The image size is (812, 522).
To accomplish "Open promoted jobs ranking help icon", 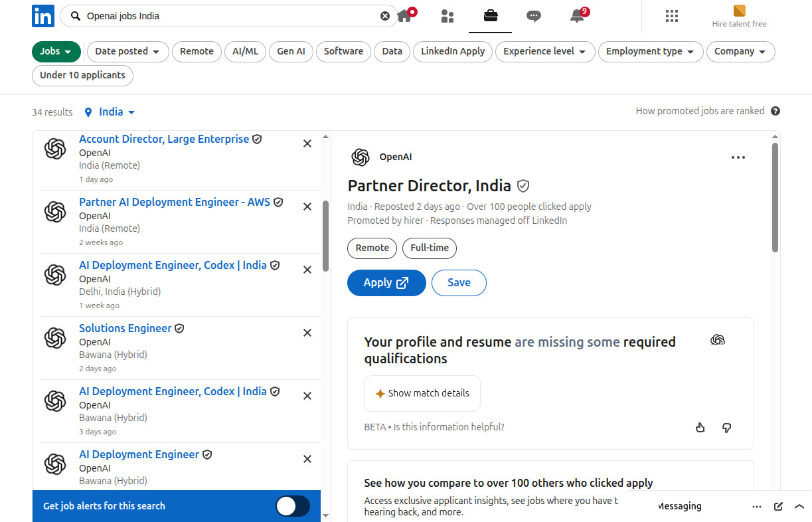I will click(x=775, y=111).
